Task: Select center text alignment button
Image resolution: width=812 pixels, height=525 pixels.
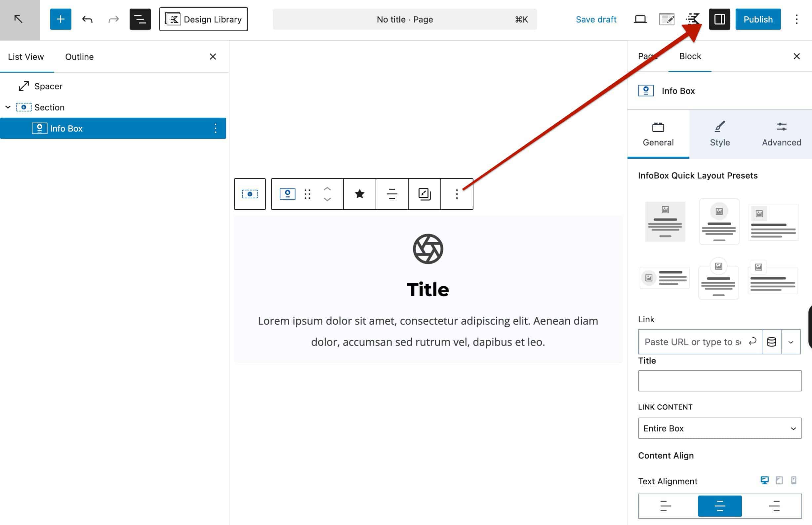Action: pos(720,506)
